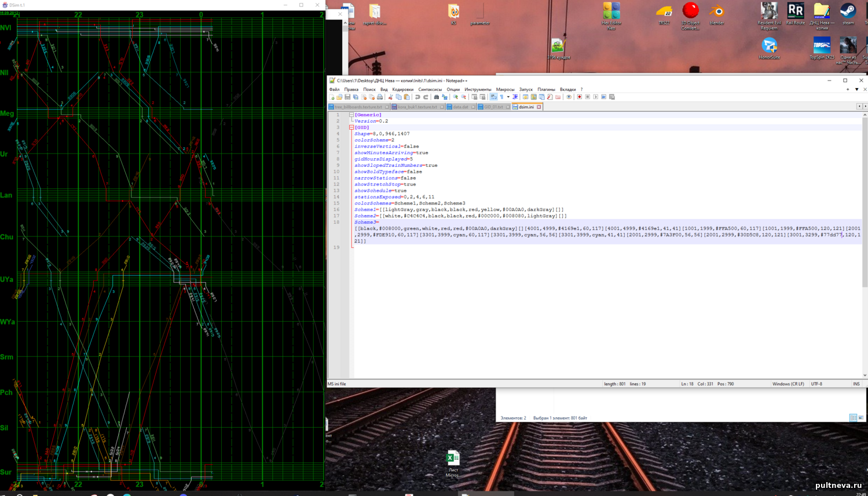The image size is (868, 496).
Task: Toggle show all characters pilcrow icon
Action: [502, 97]
